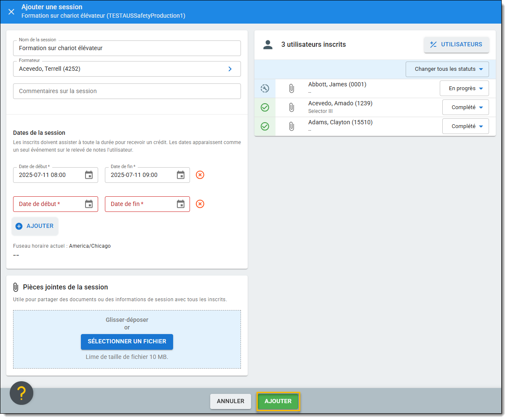The width and height of the screenshot is (508, 420).
Task: Expand the Formateur selector chevron
Action: coord(230,69)
